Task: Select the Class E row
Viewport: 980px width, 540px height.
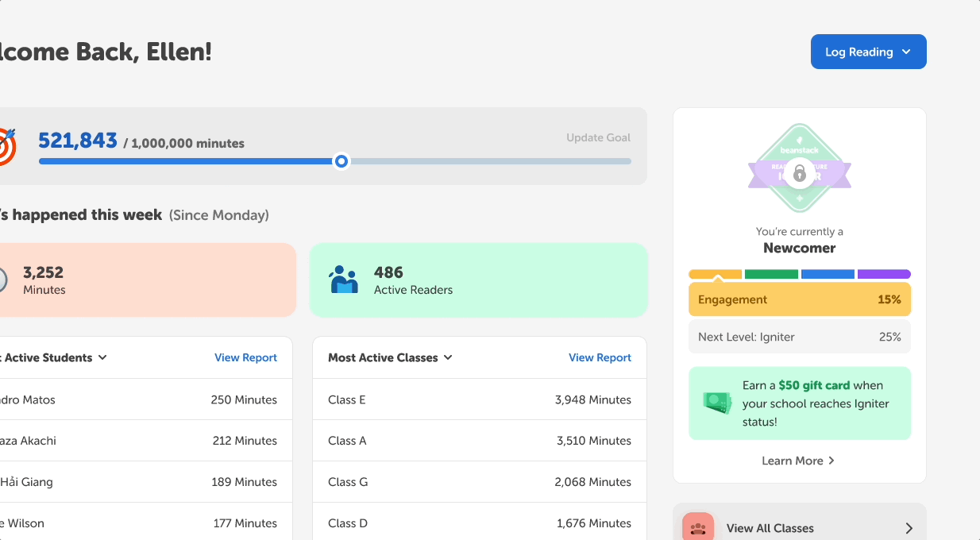Action: (x=476, y=399)
